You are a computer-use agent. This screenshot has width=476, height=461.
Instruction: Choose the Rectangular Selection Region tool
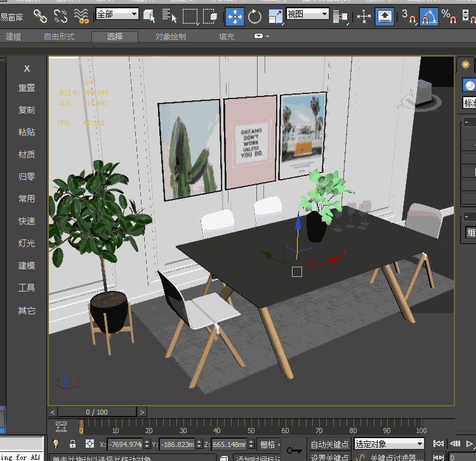pos(190,16)
